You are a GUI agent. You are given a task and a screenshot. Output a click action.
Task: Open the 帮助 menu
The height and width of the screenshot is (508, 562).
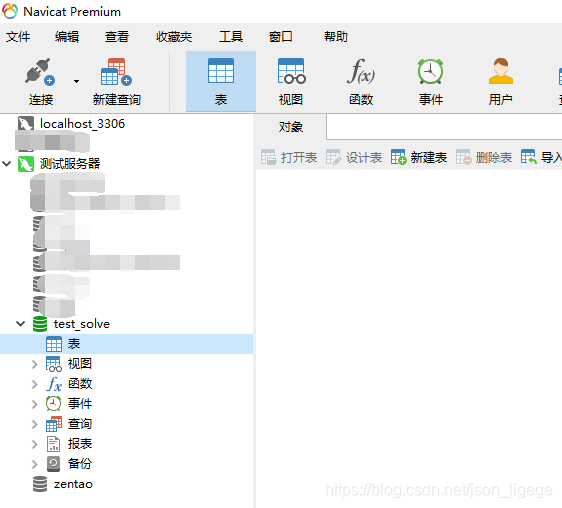click(x=336, y=37)
